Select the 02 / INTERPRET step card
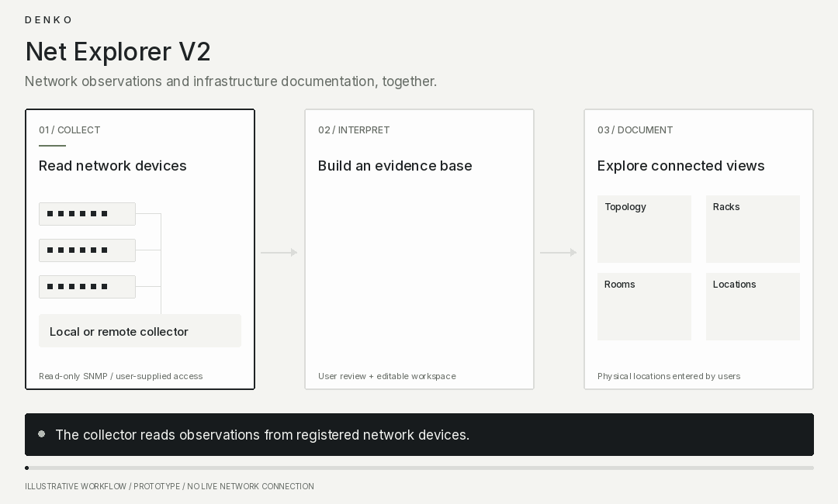The height and width of the screenshot is (504, 838). 420,250
